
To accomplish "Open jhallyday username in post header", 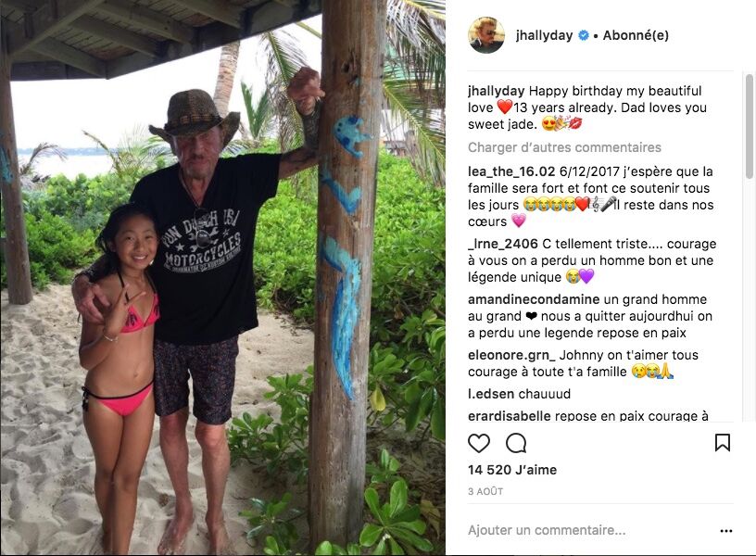I will 544,35.
